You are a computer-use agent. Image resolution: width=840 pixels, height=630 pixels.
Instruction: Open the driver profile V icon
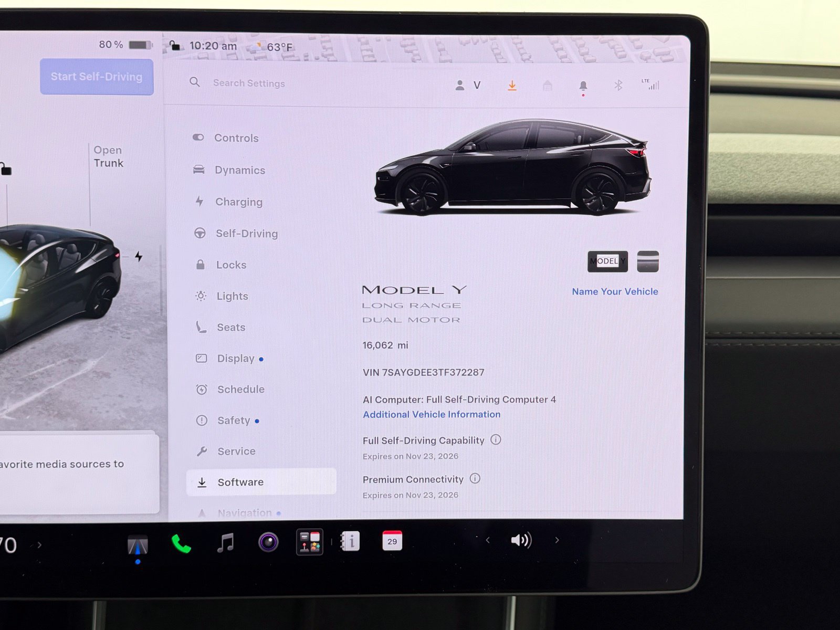click(x=468, y=85)
